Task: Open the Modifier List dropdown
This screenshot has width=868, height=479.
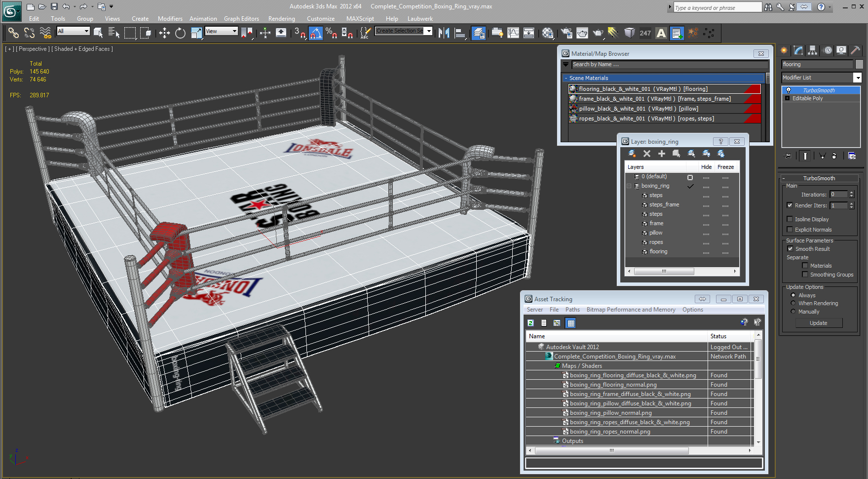Action: point(858,78)
